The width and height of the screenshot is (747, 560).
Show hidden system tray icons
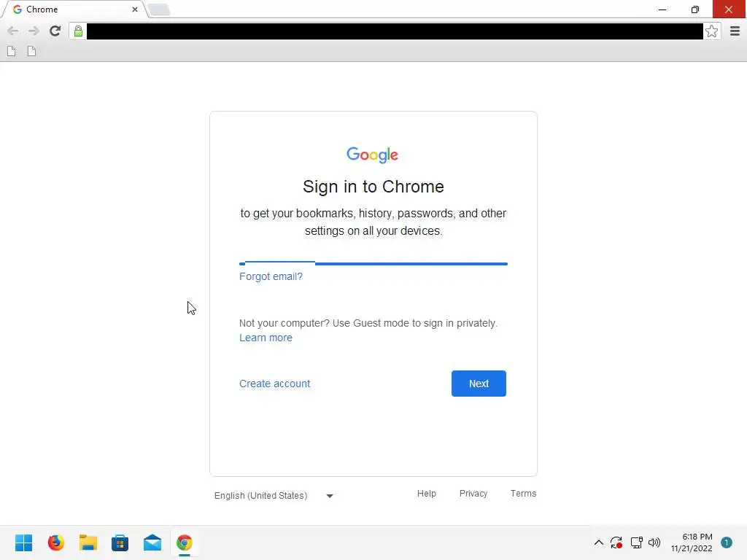click(599, 542)
